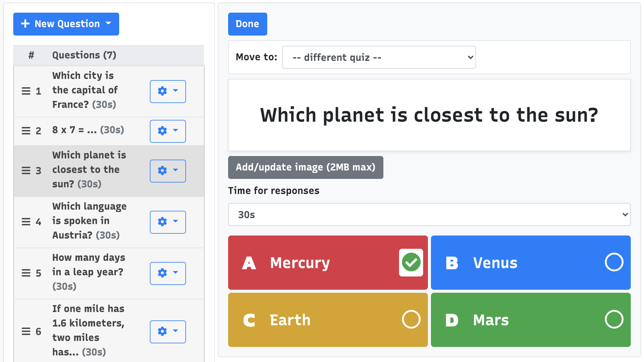Click the correct answer checkmark for Mercury
Screen dimensions: 644x362
tap(410, 262)
